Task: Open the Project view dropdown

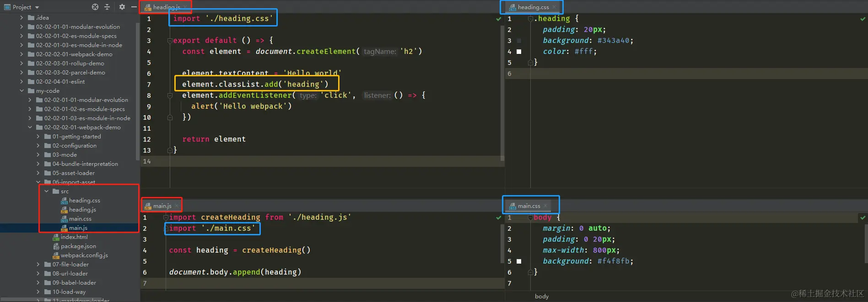Action: point(37,7)
